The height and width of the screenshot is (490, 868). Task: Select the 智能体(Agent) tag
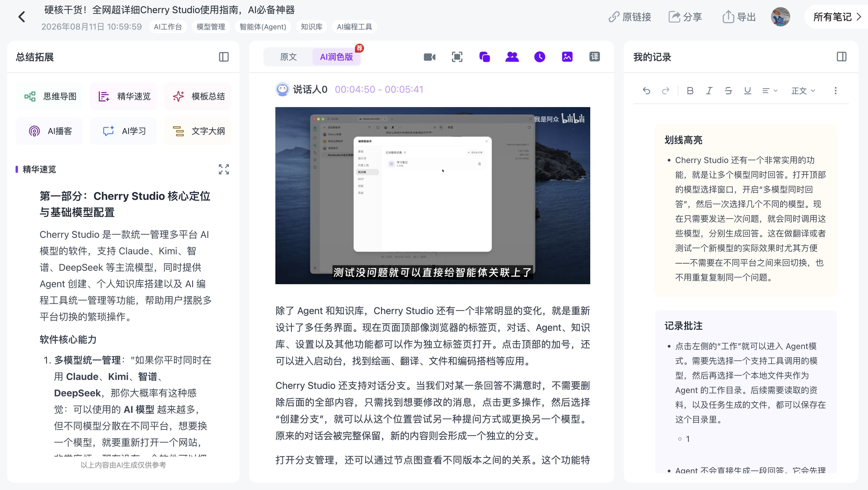click(x=263, y=27)
